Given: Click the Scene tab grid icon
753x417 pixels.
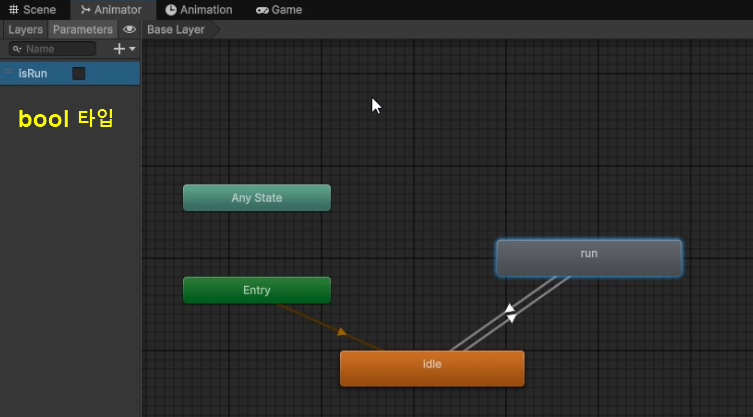Looking at the screenshot, I should 13,10.
